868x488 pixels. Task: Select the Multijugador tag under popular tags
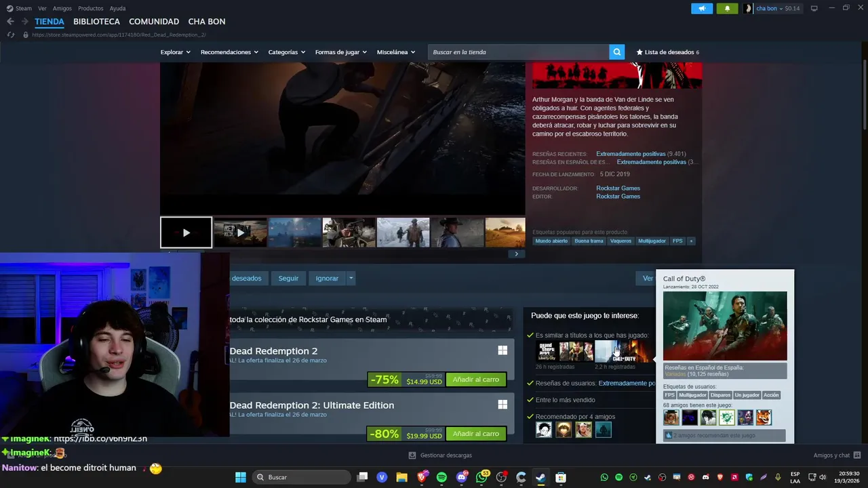pos(652,241)
